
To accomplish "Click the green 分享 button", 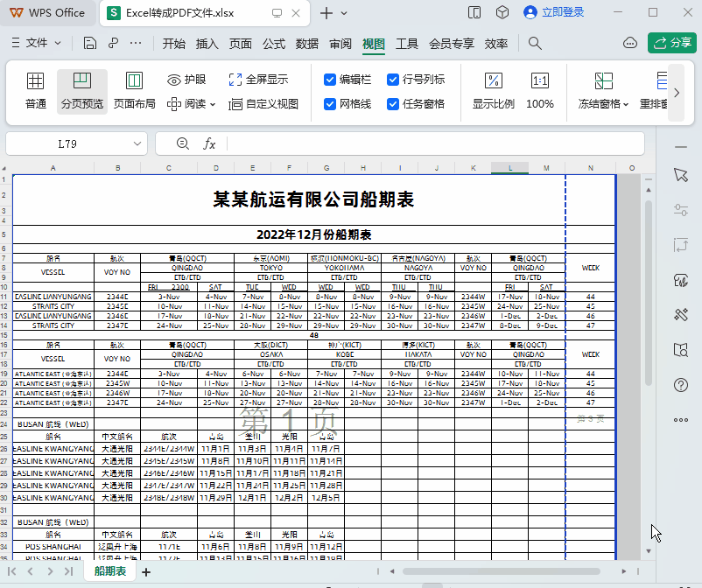I will (672, 43).
